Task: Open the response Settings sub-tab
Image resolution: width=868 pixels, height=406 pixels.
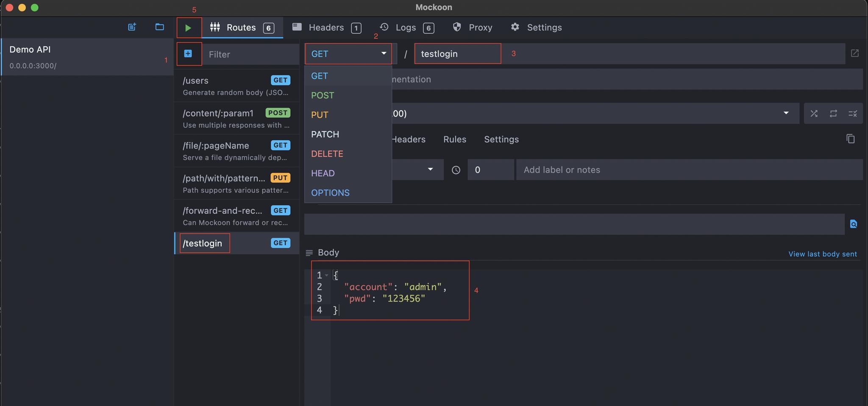Action: pyautogui.click(x=501, y=139)
